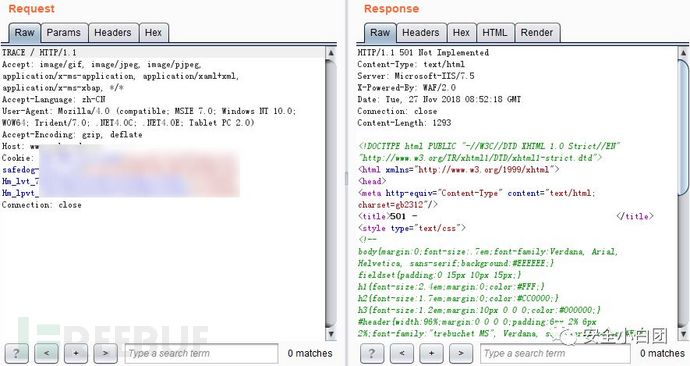690x366 pixels.
Task: Switch to HTML tab in Response panel
Action: click(x=495, y=33)
